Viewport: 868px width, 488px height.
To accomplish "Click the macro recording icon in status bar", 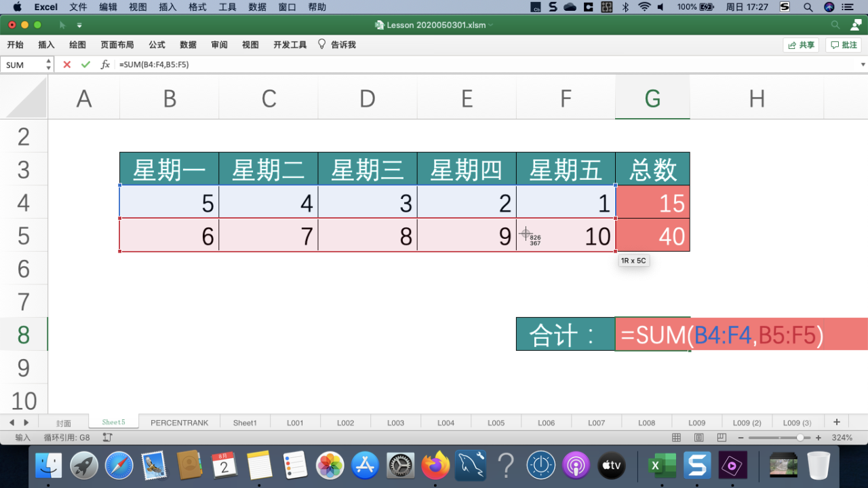I will (x=107, y=438).
